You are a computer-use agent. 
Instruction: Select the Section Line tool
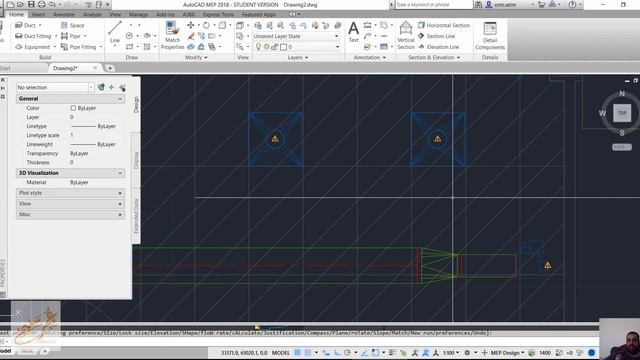tap(437, 36)
